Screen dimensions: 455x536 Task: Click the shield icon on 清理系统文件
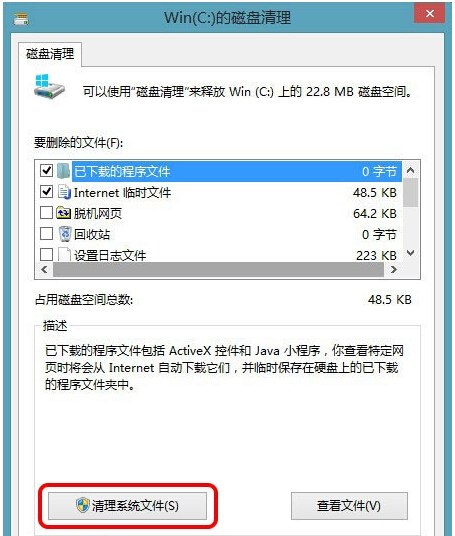[82, 505]
